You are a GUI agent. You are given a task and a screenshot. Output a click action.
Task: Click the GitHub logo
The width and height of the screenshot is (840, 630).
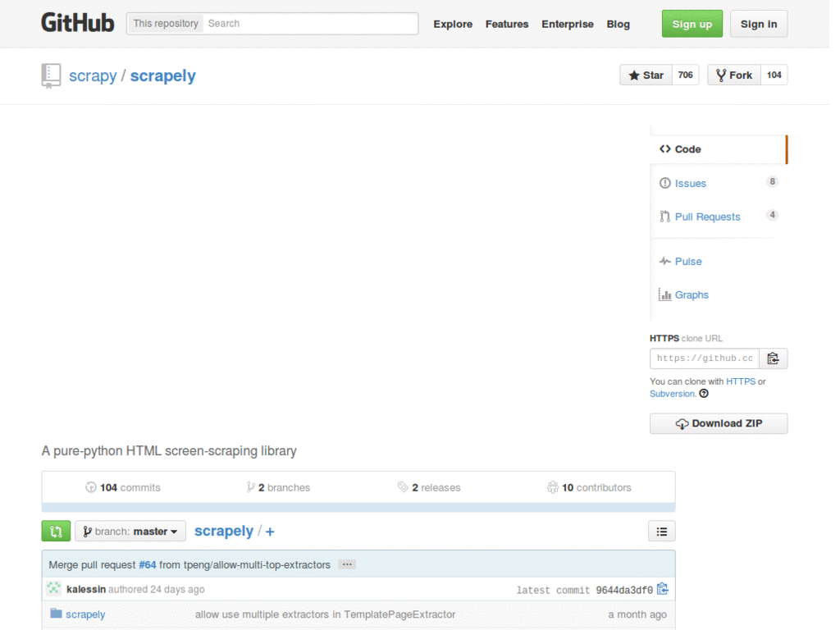click(x=78, y=23)
